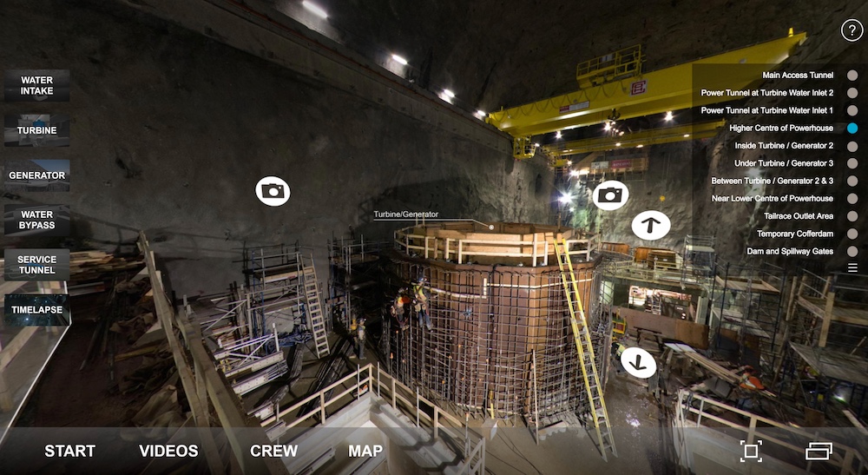This screenshot has height=475, width=868.
Task: Open the help question mark icon
Action: [851, 31]
